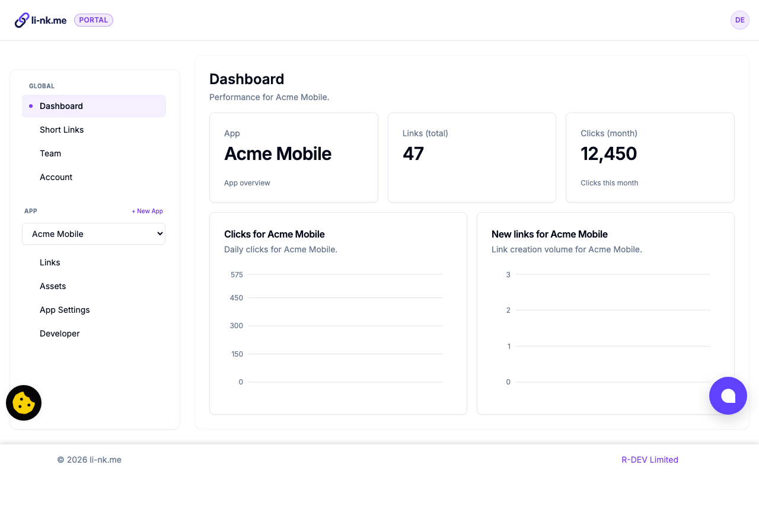Open the Developer section

[x=94, y=334]
